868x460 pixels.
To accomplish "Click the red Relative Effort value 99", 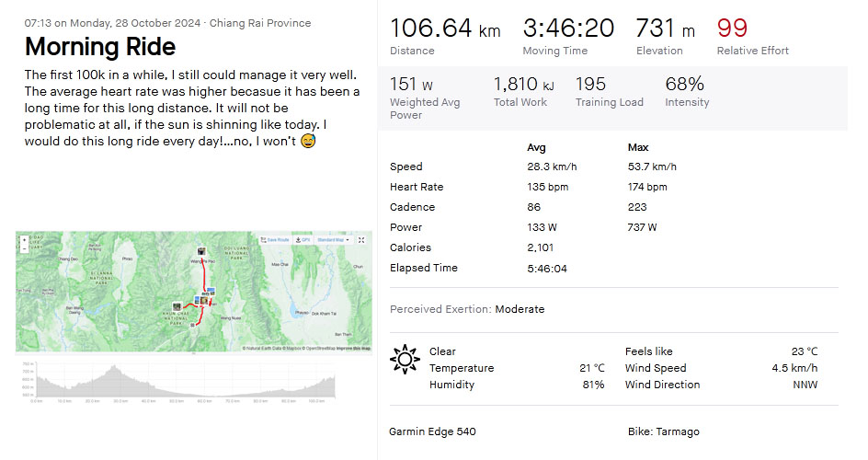I will (x=732, y=28).
